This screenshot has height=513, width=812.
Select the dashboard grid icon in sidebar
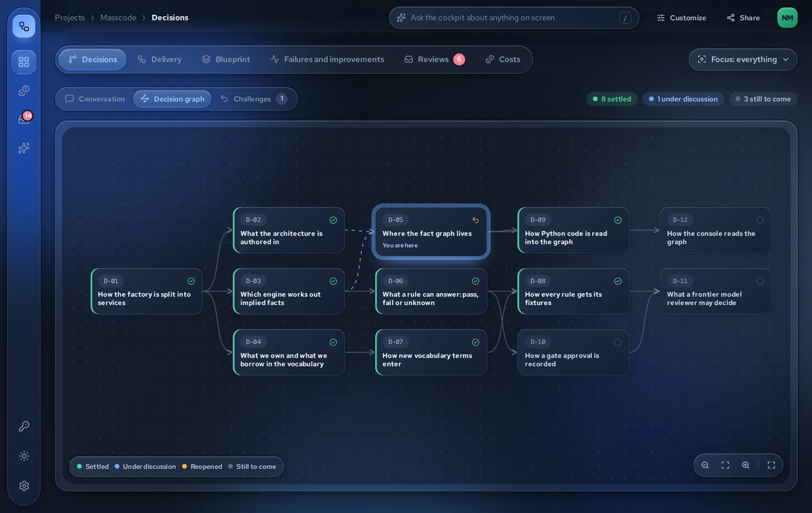tap(24, 62)
